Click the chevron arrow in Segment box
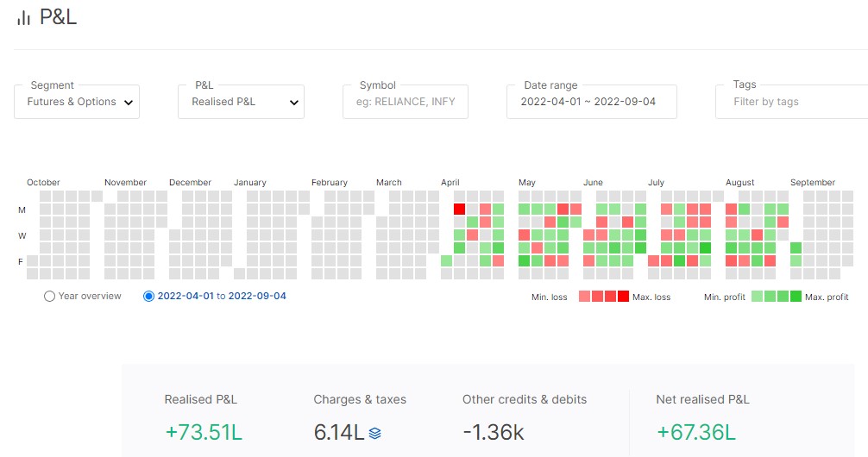 pos(129,103)
